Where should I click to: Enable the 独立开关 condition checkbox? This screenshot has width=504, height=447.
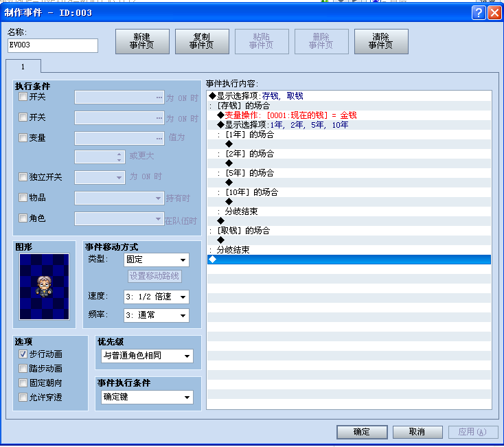click(23, 176)
